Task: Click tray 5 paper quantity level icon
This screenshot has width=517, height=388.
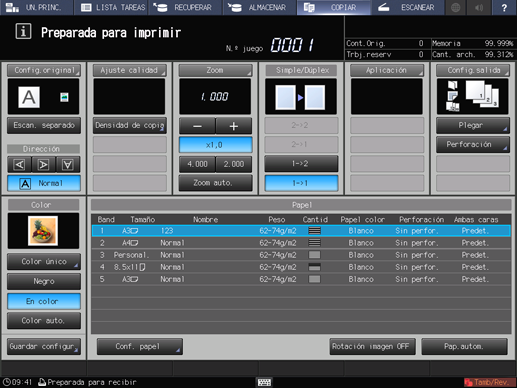Action: click(315, 279)
